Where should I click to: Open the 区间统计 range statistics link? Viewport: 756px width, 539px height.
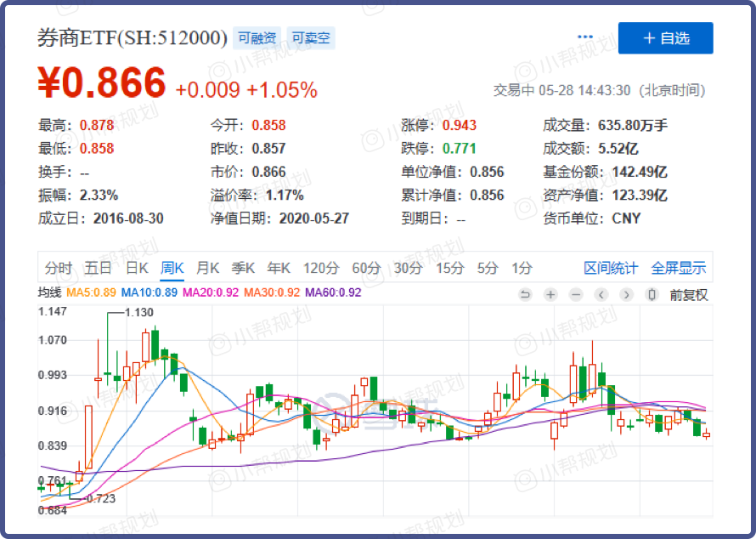(x=611, y=268)
